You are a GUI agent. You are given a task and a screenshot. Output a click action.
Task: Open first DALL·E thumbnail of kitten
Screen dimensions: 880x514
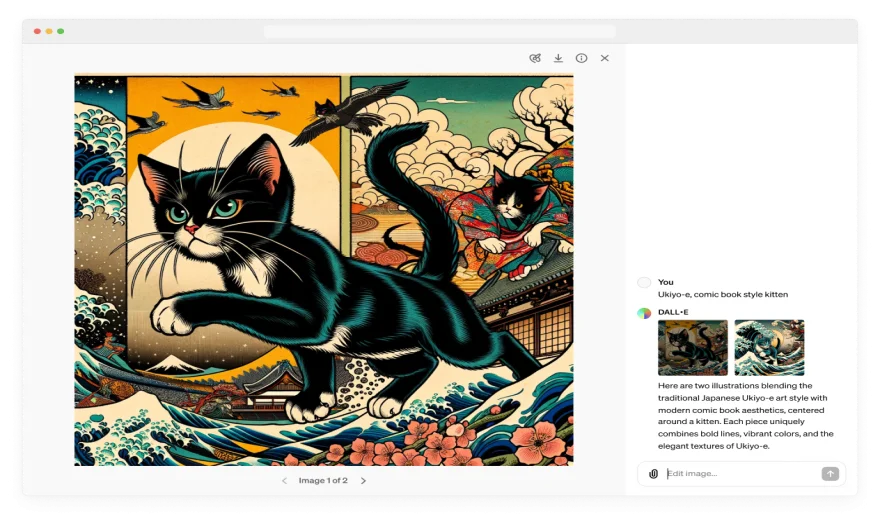pyautogui.click(x=693, y=347)
